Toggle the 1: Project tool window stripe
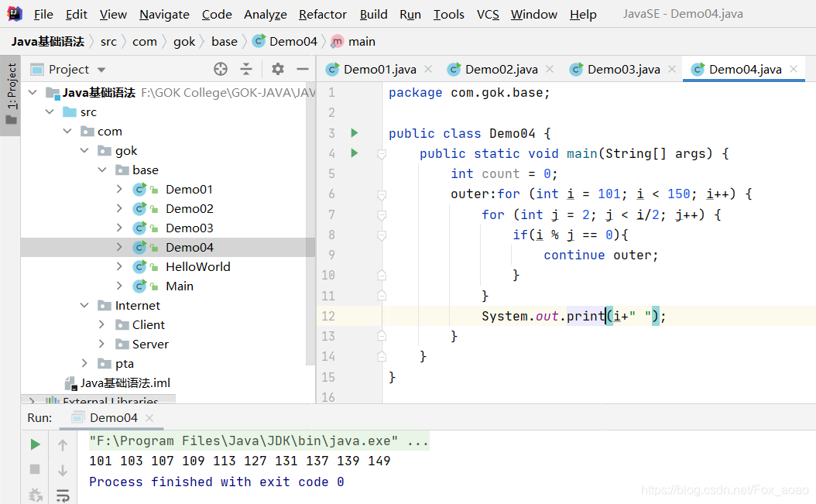Screen dimensions: 816x504 (x=11, y=94)
